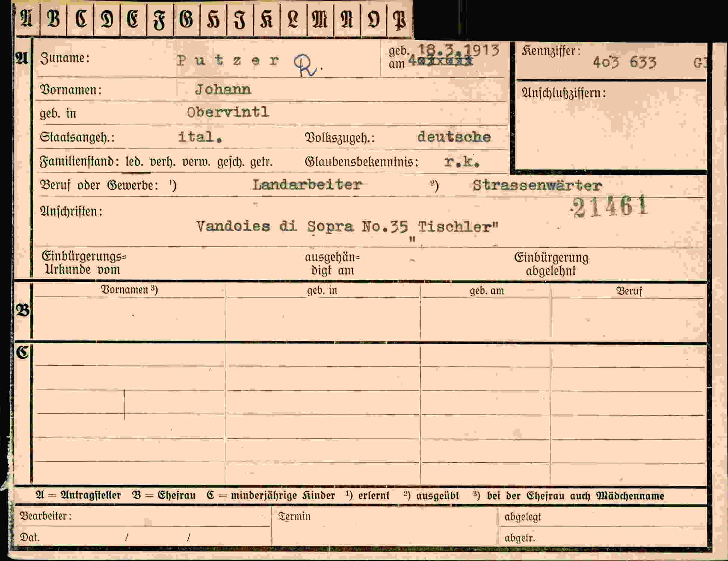The width and height of the screenshot is (728, 561).
Task: Click the first name Johann
Action: coord(223,89)
